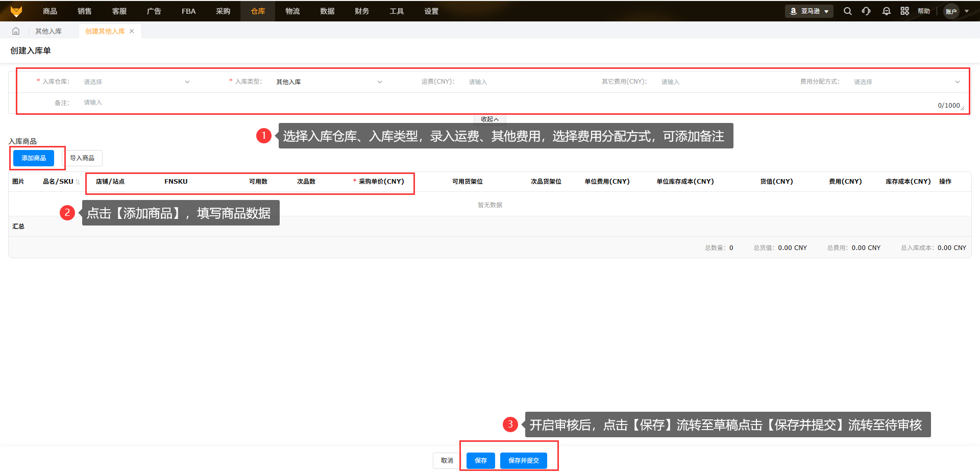
Task: Click the 导入商品 button
Action: coord(82,158)
